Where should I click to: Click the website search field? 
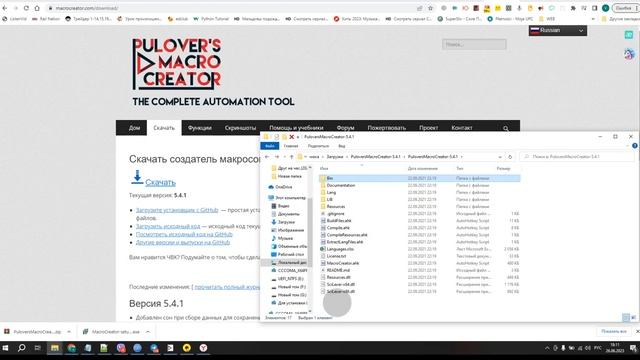point(474,44)
